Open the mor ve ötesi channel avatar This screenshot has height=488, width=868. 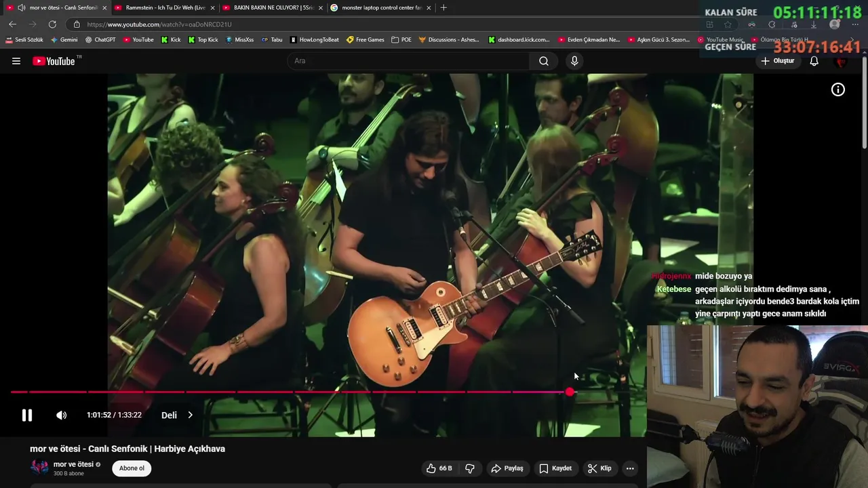[x=39, y=468]
